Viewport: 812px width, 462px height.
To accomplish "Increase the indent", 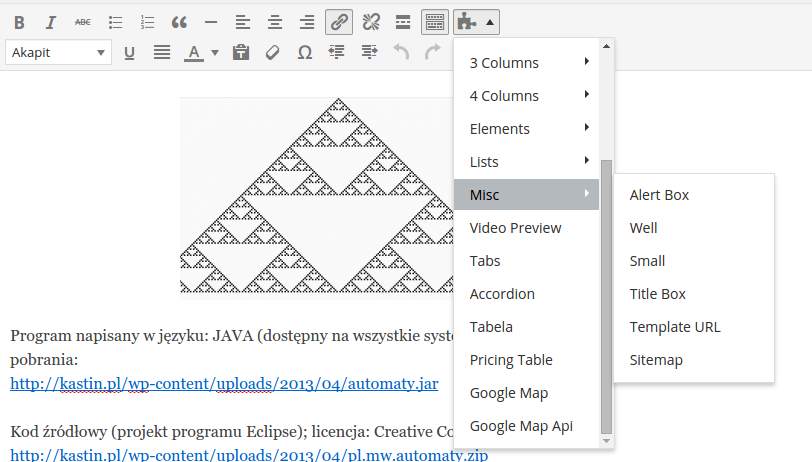I will click(x=369, y=52).
